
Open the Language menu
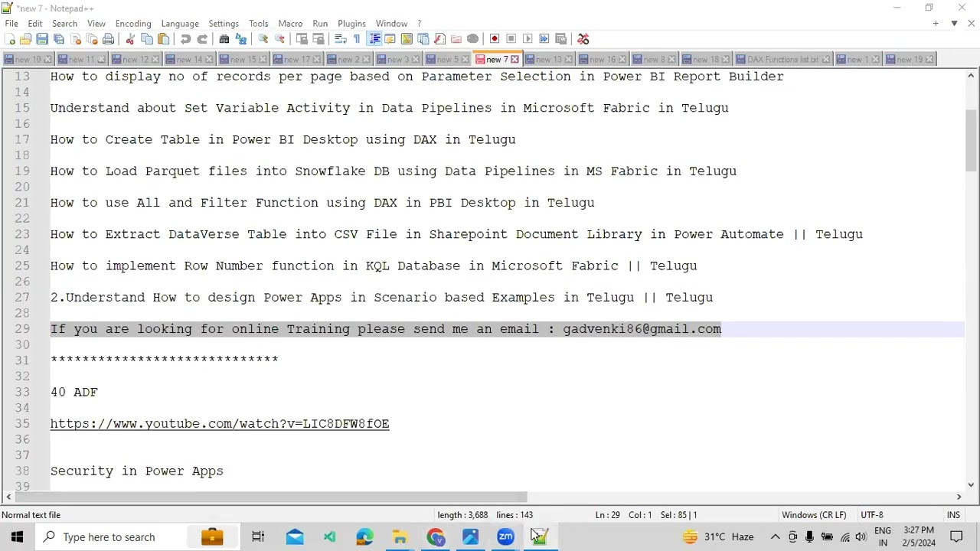tap(180, 24)
